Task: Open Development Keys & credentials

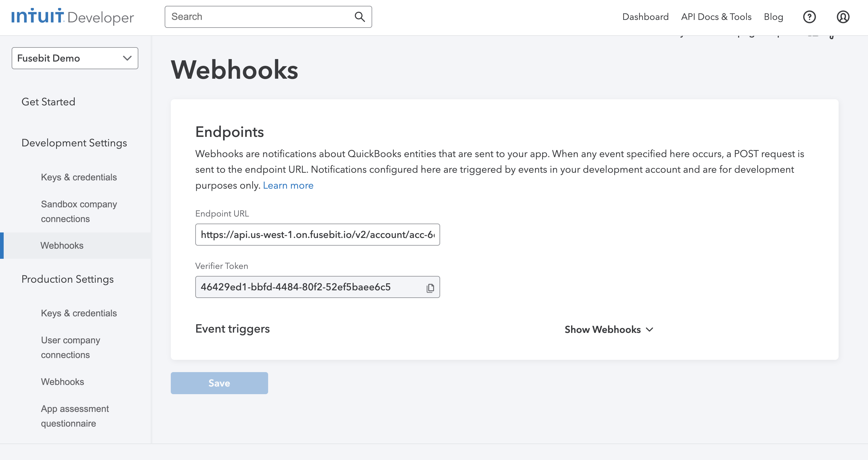Action: 79,177
